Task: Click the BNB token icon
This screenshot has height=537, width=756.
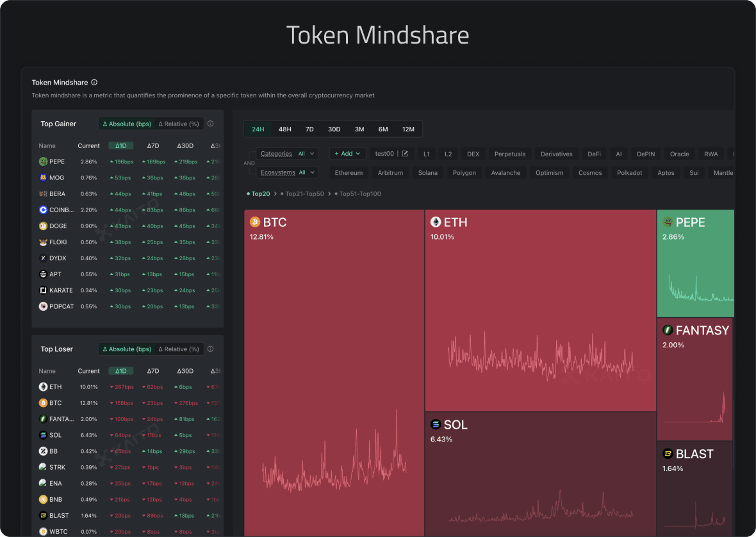Action: pos(43,499)
